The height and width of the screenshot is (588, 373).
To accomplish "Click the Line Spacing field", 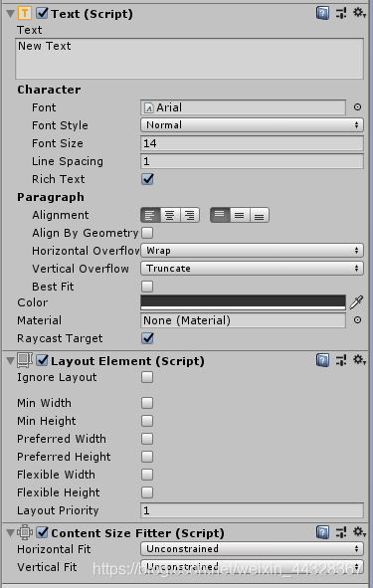I will [x=252, y=161].
